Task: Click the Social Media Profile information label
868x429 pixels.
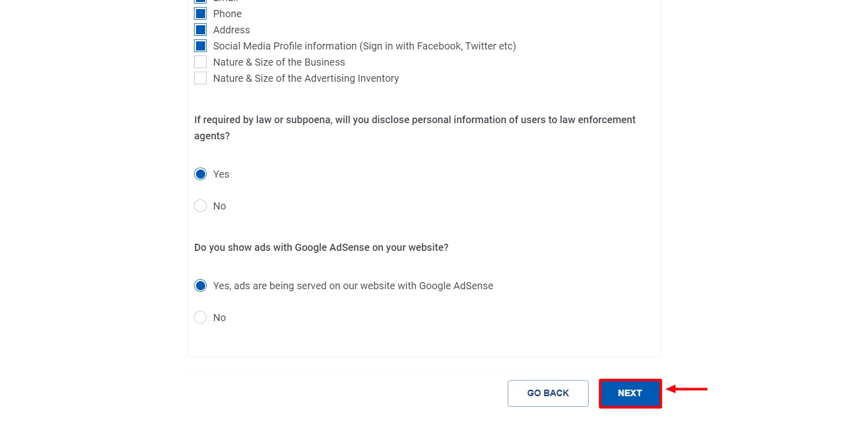Action: pos(364,45)
